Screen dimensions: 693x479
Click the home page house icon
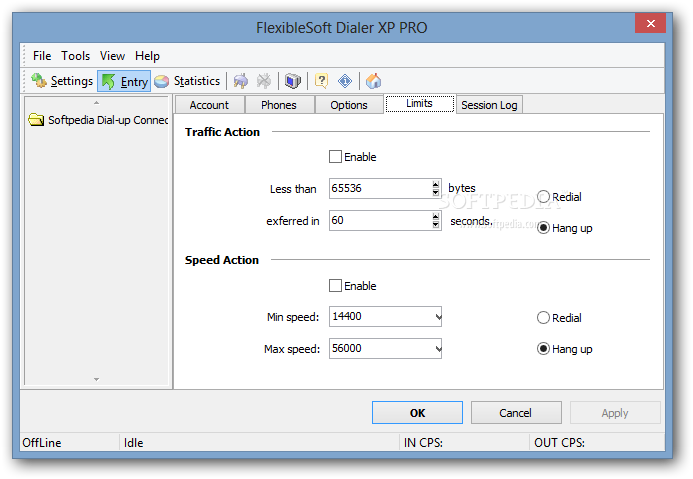[x=373, y=81]
